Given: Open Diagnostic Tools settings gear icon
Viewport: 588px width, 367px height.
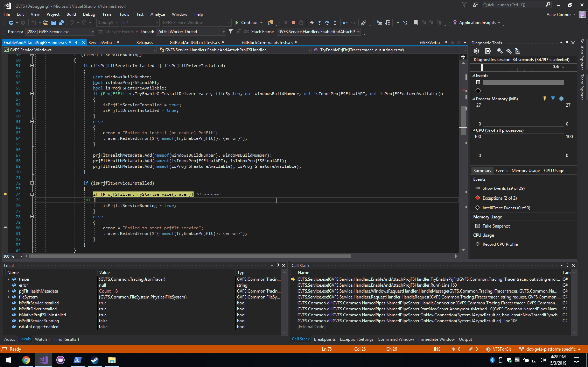Looking at the screenshot, I should point(476,51).
